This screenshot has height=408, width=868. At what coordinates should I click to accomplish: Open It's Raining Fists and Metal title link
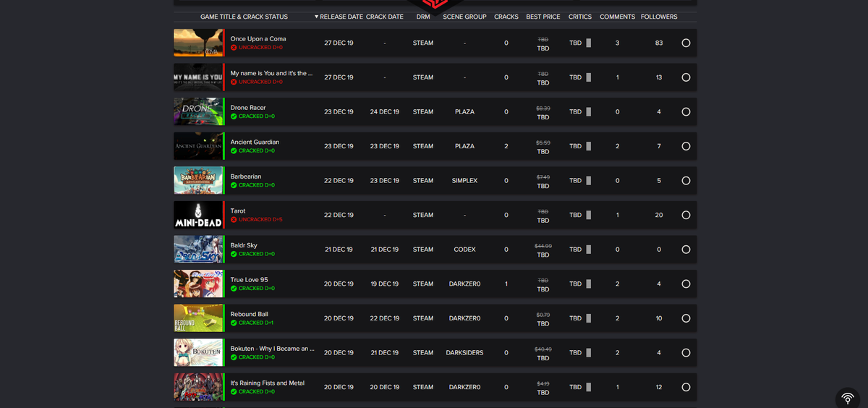pyautogui.click(x=268, y=383)
